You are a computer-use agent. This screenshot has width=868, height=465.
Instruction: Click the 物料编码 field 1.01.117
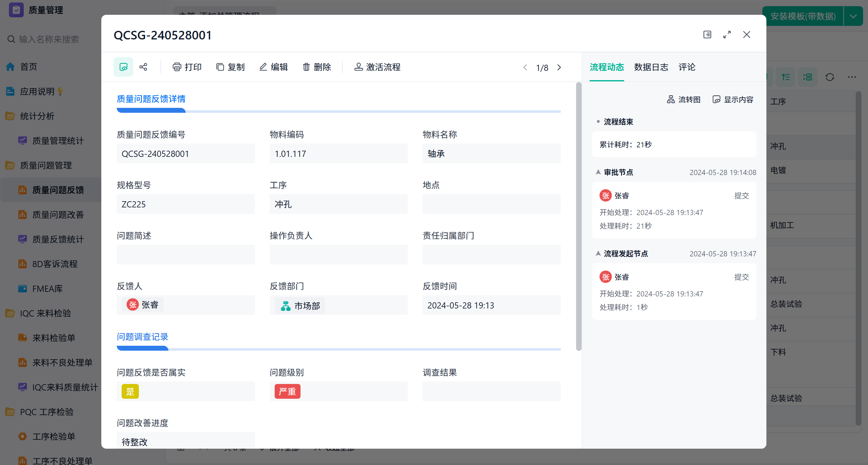338,154
